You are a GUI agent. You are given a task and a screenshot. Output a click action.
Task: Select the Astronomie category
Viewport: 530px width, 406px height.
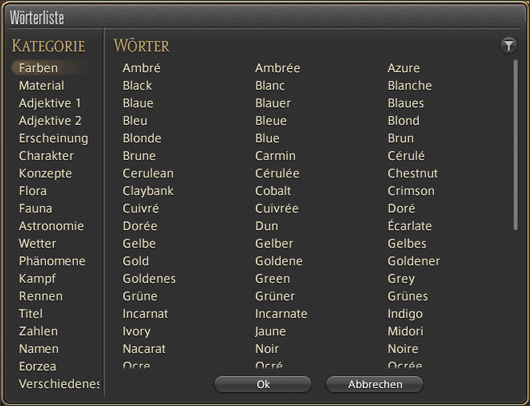coord(51,226)
